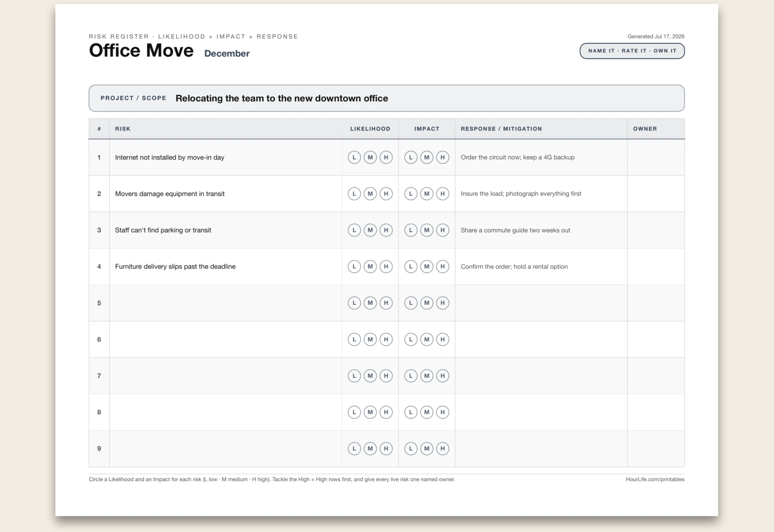Select 'Order the circuit now; keep a 4G backup'

pos(518,157)
